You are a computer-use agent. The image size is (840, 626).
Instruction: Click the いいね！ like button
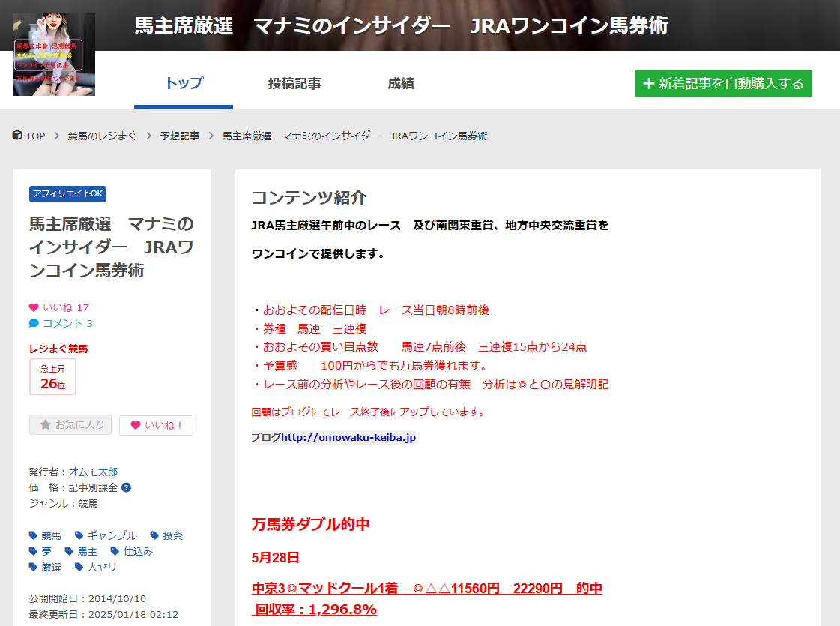click(x=156, y=425)
